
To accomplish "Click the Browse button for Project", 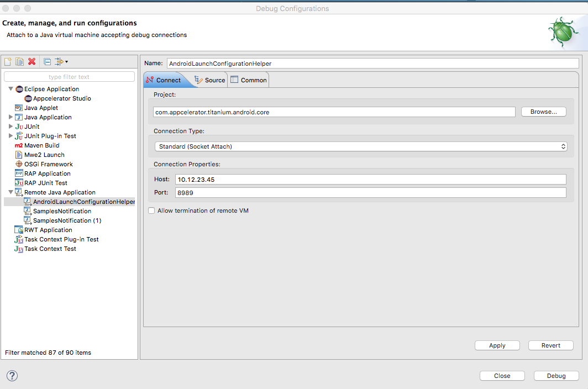I will pyautogui.click(x=543, y=111).
